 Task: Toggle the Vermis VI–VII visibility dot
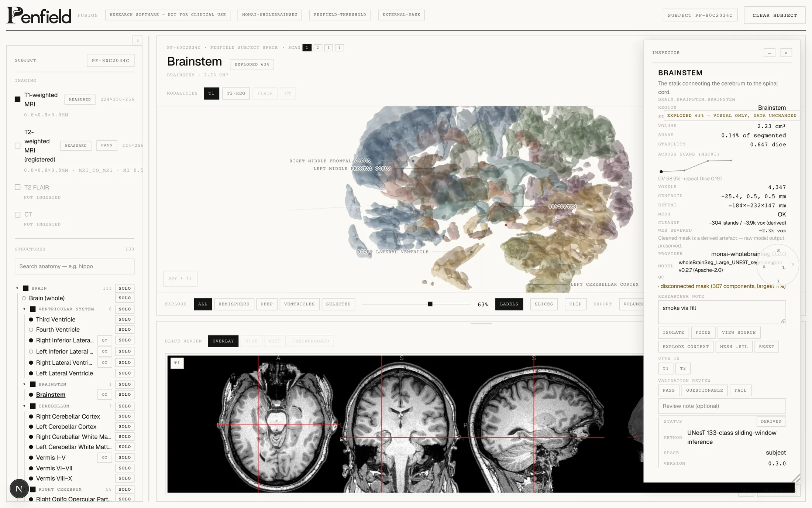tap(31, 468)
